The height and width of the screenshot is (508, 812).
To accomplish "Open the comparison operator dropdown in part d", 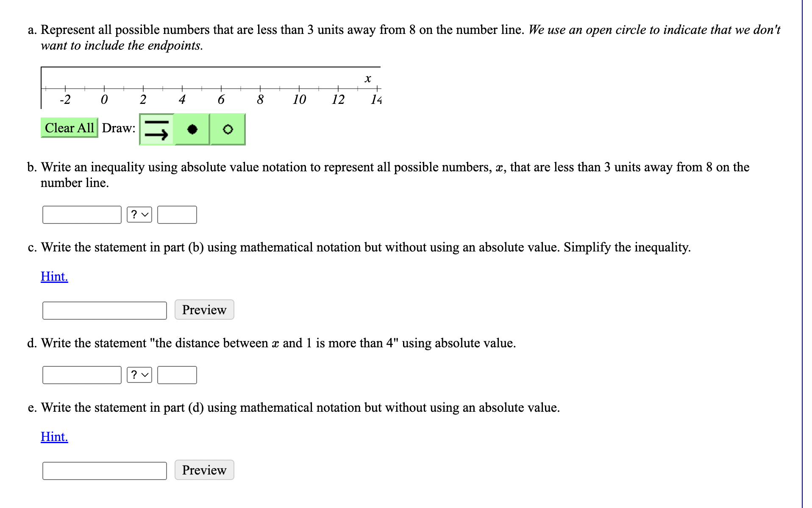I will tap(139, 375).
